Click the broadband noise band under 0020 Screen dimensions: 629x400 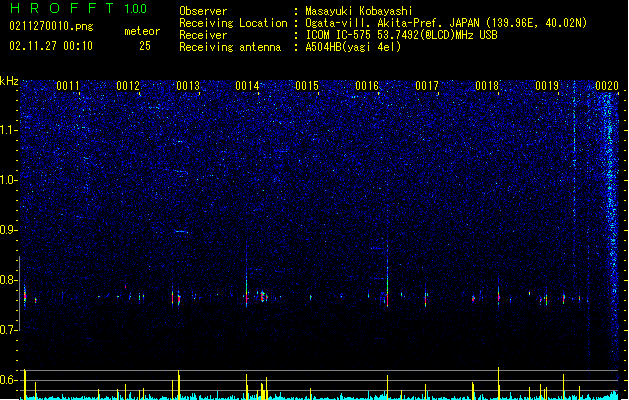pos(611,229)
